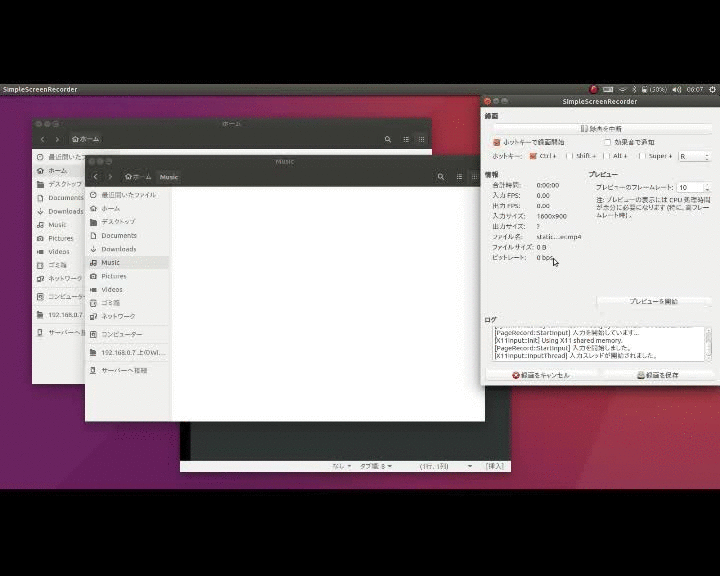Switch Music window to grid view
720x576 pixels.
(x=474, y=177)
